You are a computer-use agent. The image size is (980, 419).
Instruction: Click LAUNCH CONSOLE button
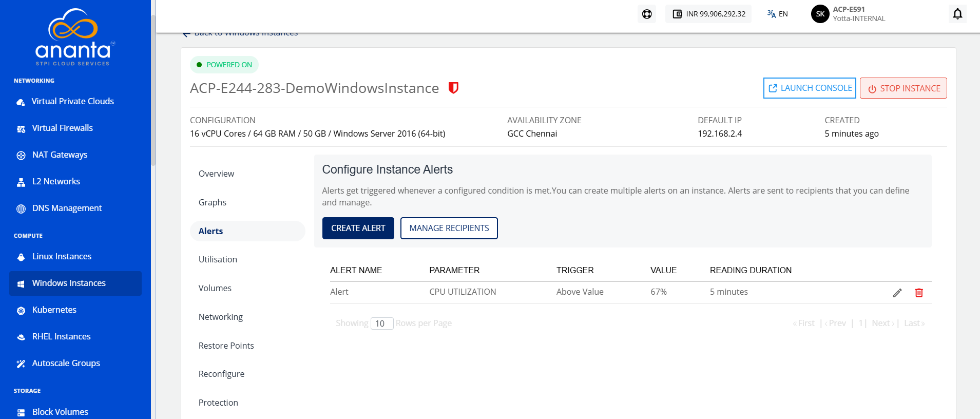pyautogui.click(x=810, y=88)
